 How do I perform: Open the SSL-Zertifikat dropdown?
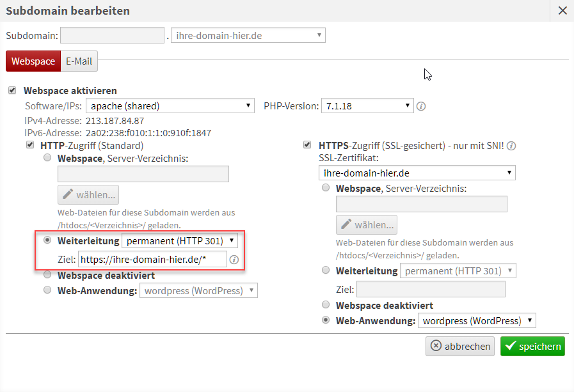(x=417, y=173)
